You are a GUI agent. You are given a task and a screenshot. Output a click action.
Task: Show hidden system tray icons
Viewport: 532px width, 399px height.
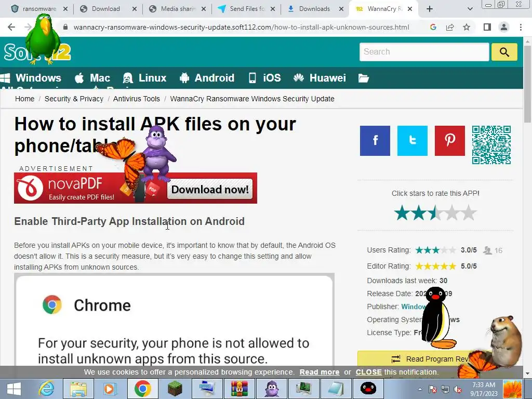420,389
